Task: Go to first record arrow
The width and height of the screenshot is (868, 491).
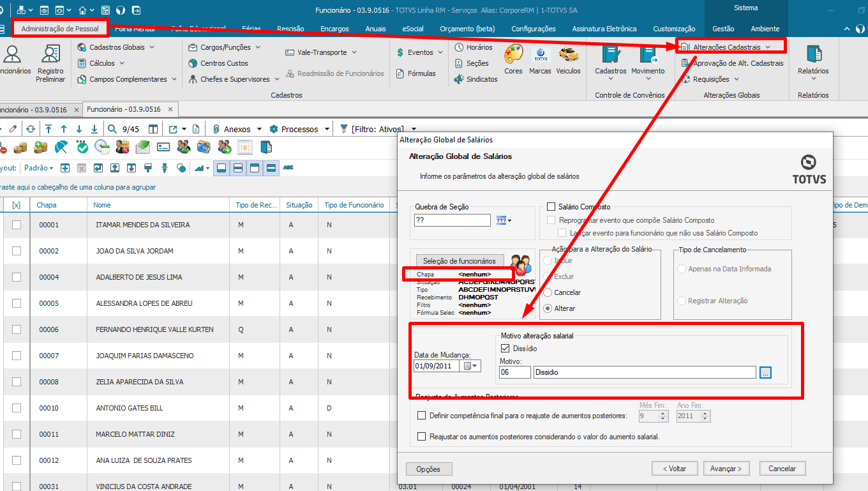Action: 48,129
